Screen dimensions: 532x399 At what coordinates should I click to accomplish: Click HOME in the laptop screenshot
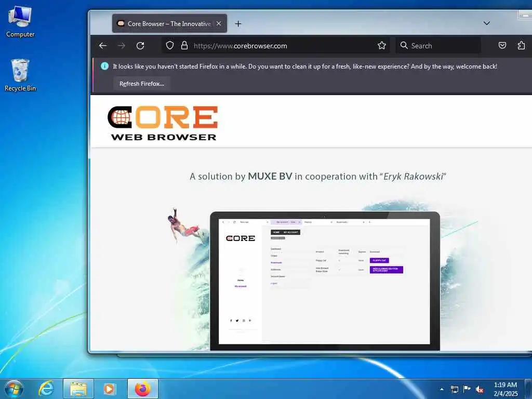[276, 232]
